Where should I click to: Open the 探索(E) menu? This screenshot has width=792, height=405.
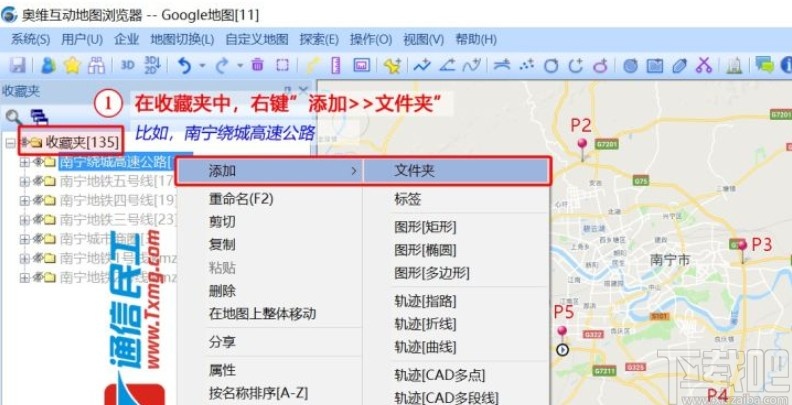[319, 39]
